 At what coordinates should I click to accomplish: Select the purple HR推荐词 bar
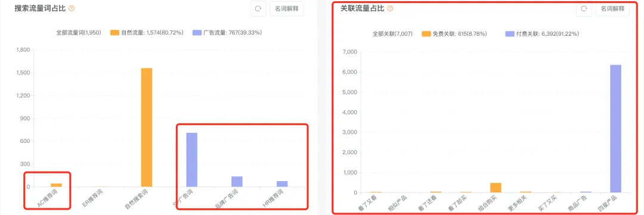pyautogui.click(x=282, y=184)
